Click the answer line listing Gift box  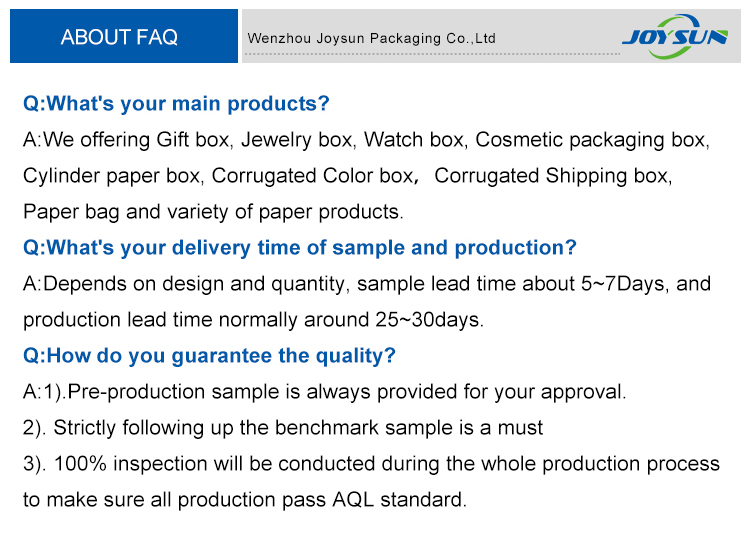coord(366,140)
